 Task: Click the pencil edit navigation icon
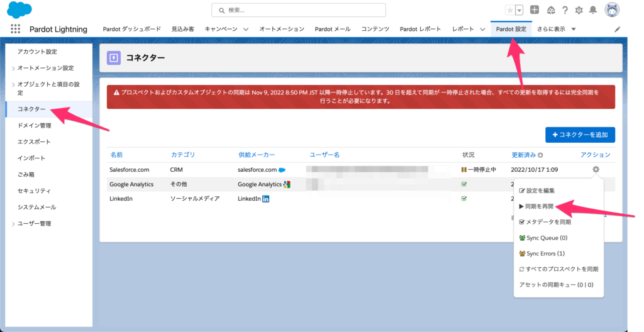[x=618, y=29]
